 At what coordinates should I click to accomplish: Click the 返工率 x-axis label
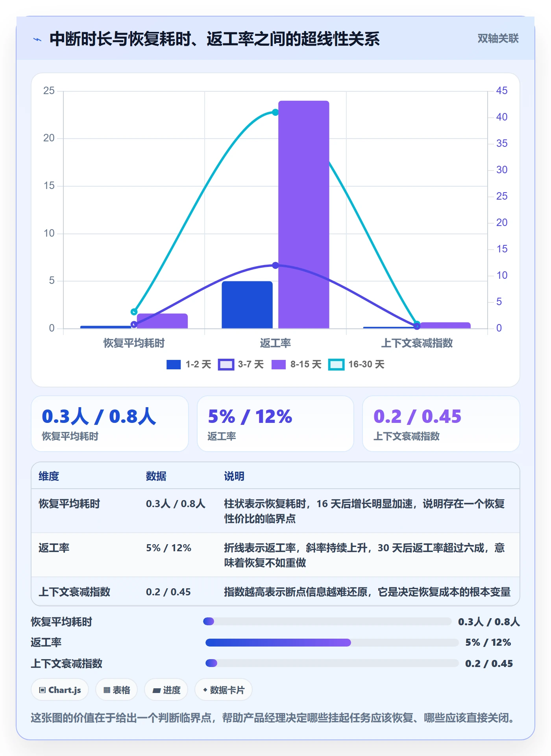tap(275, 343)
